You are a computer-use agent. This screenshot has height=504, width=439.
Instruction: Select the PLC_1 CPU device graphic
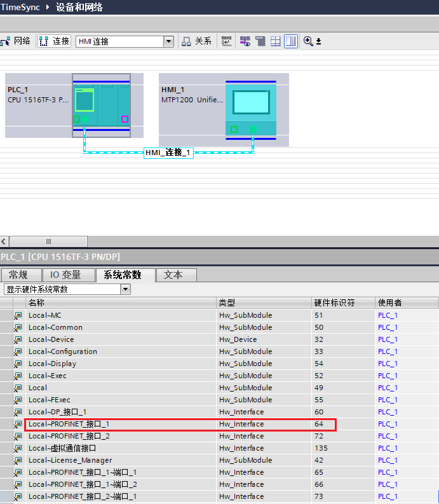(x=101, y=106)
